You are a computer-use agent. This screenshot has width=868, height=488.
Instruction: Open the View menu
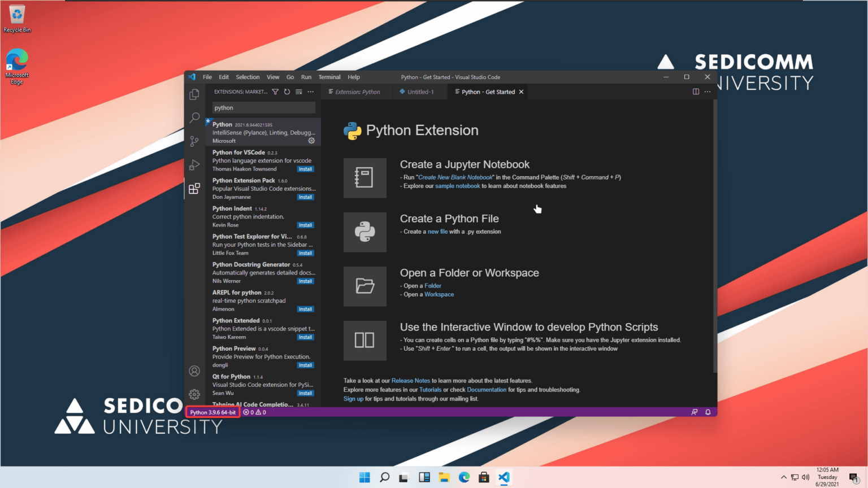click(x=273, y=77)
